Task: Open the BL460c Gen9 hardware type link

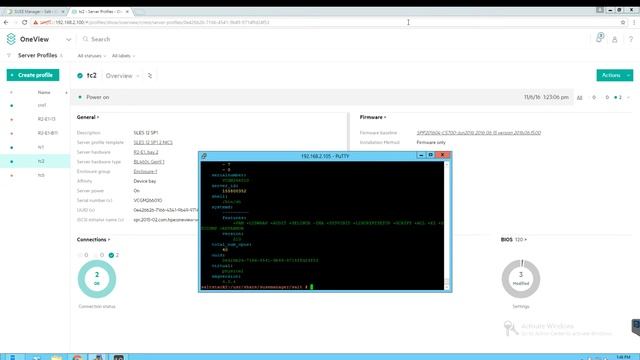Action: [x=149, y=162]
